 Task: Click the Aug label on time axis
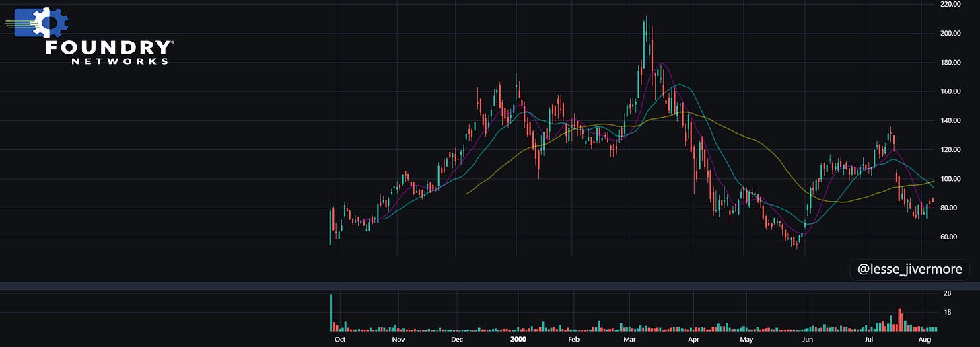[925, 340]
